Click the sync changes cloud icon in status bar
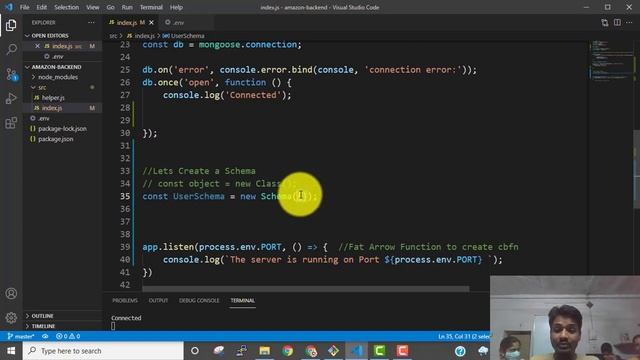Screen dimensions: 640x360 (45, 336)
